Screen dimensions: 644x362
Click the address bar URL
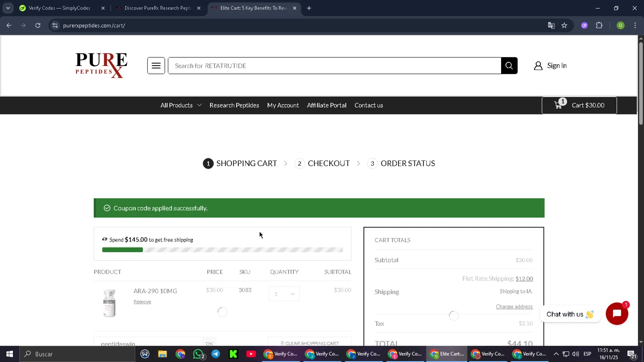click(x=94, y=25)
